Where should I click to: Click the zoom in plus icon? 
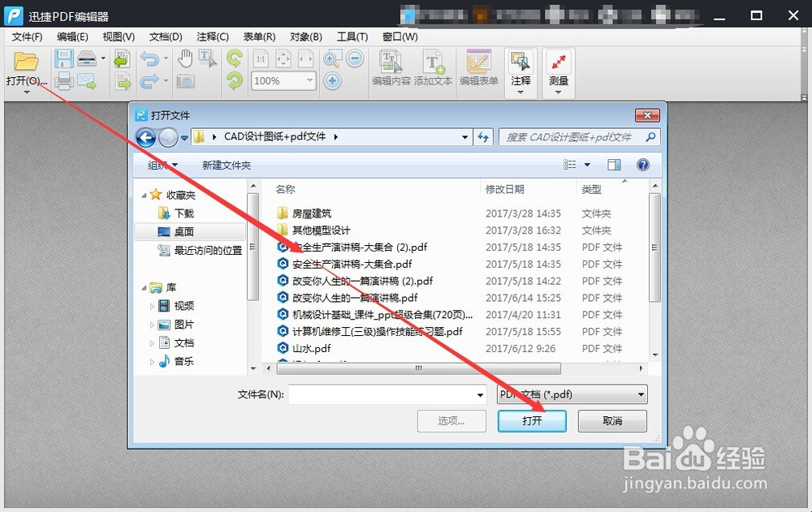coord(332,81)
